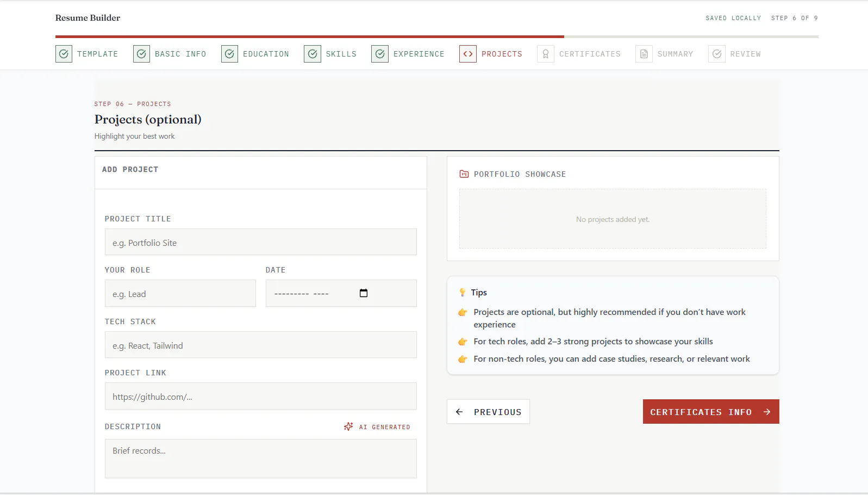Go to the Template step tab
This screenshot has width=868, height=495.
(x=87, y=54)
